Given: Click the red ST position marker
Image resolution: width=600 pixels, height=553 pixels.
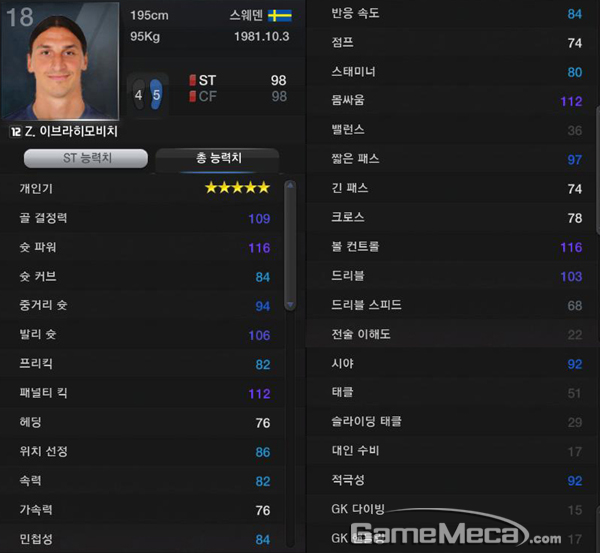Looking at the screenshot, I should click(x=192, y=80).
